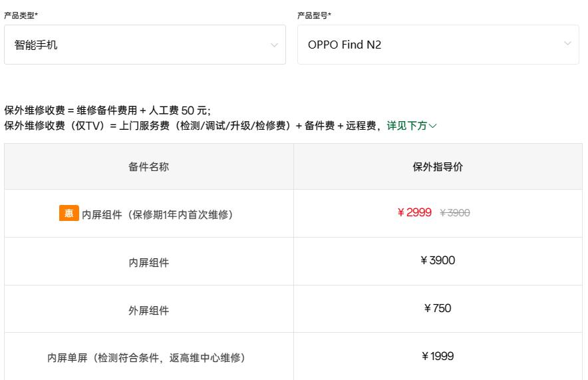Click the 产品型号* field label

point(314,15)
